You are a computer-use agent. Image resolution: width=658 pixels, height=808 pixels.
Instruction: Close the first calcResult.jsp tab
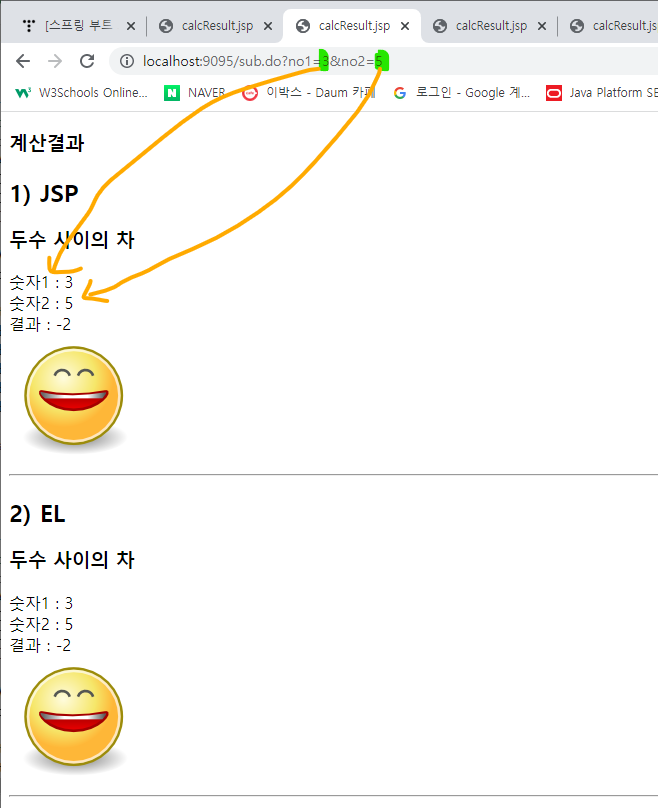point(268,26)
